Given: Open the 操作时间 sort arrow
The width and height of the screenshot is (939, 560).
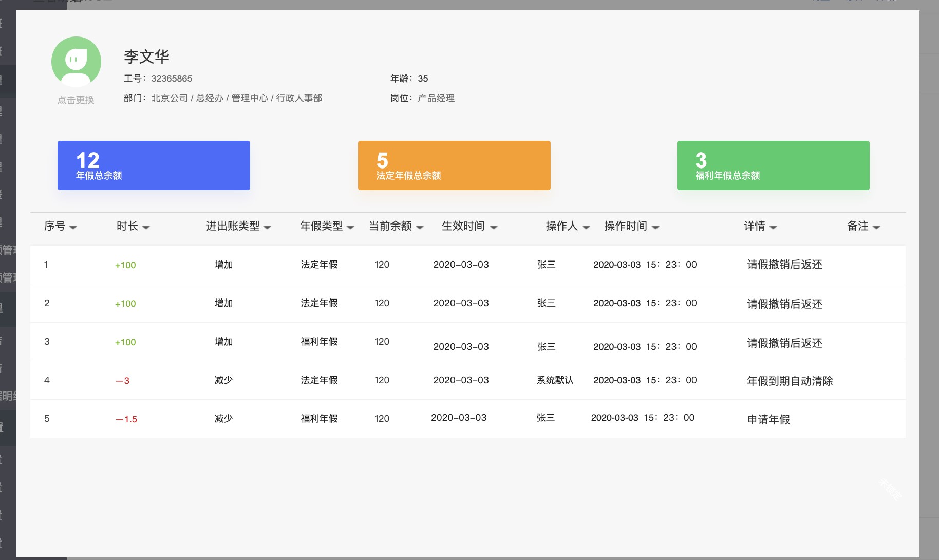Looking at the screenshot, I should (655, 227).
